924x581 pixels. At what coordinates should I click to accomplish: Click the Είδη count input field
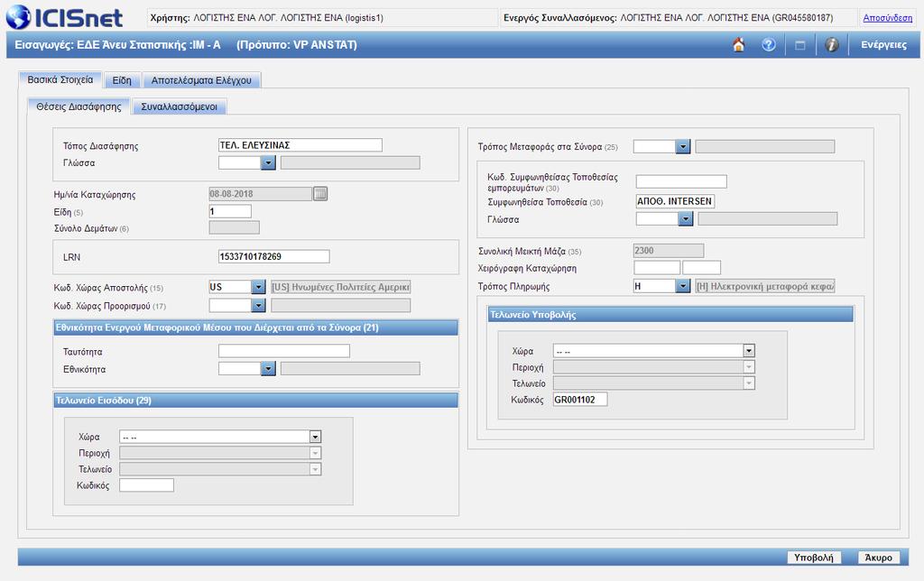coord(230,211)
